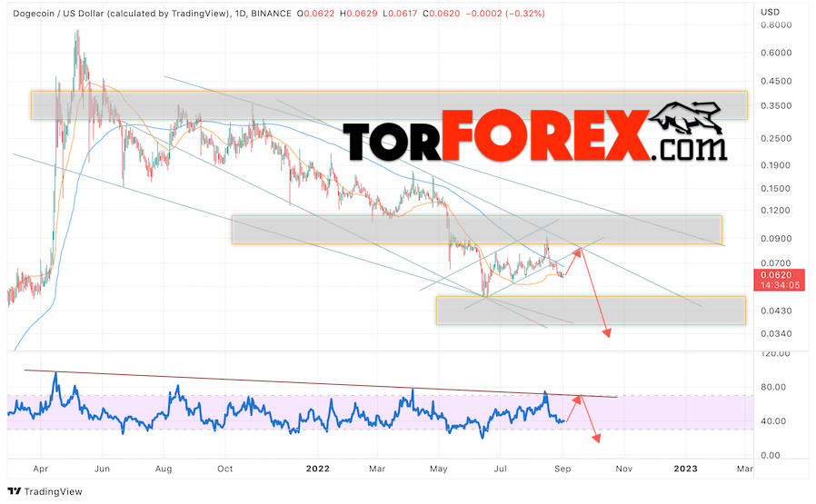The width and height of the screenshot is (816, 504).
Task: Click the 0.3500 price axis value
Action: click(776, 105)
